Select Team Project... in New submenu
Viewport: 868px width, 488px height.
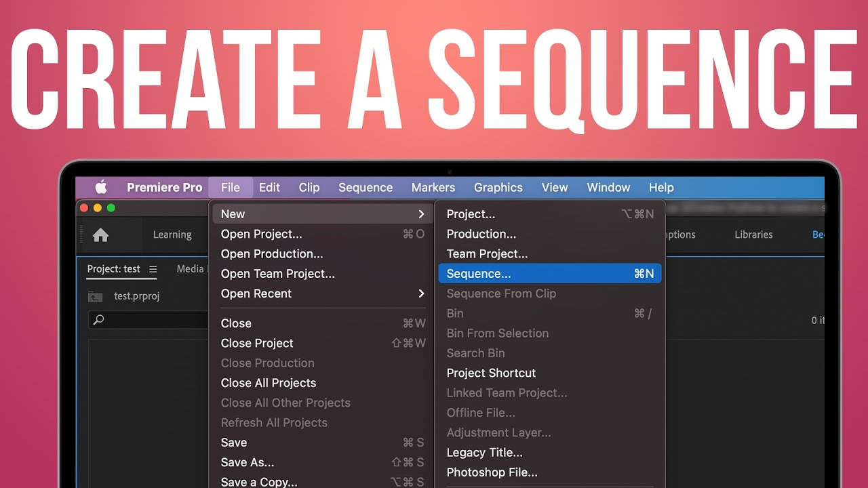tap(550, 253)
